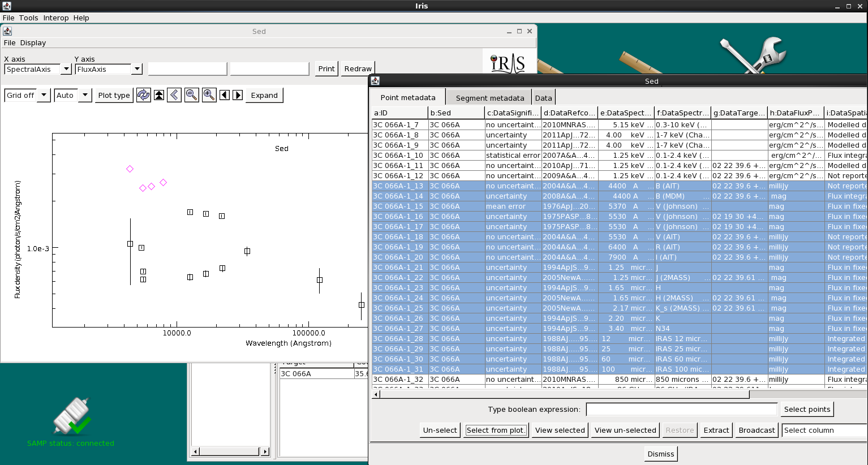Open the Display menu in Sed window
Image resolution: width=868 pixels, height=465 pixels.
click(33, 42)
